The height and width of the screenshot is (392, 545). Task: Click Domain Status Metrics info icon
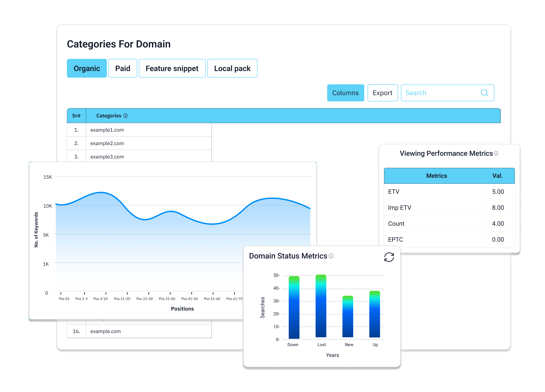(x=331, y=256)
